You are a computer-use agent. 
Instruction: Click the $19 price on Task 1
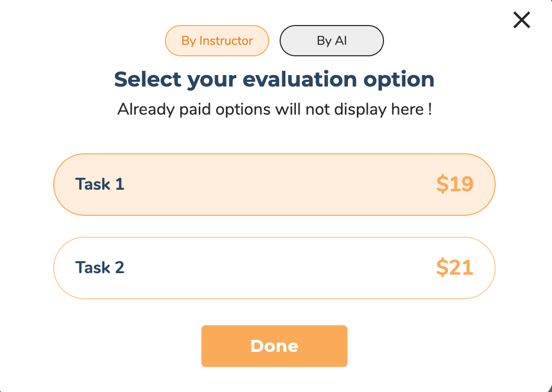(x=454, y=184)
